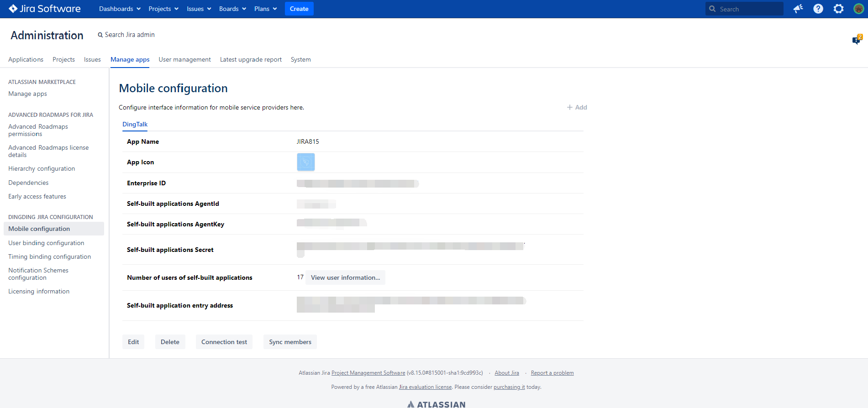
Task: Open Project Management Software footer link
Action: click(368, 373)
